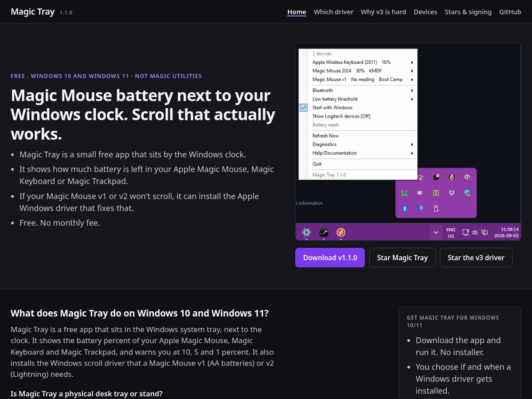The image size is (532, 399).
Task: Expand the Low battery threshold submenu arrow
Action: [412, 99]
